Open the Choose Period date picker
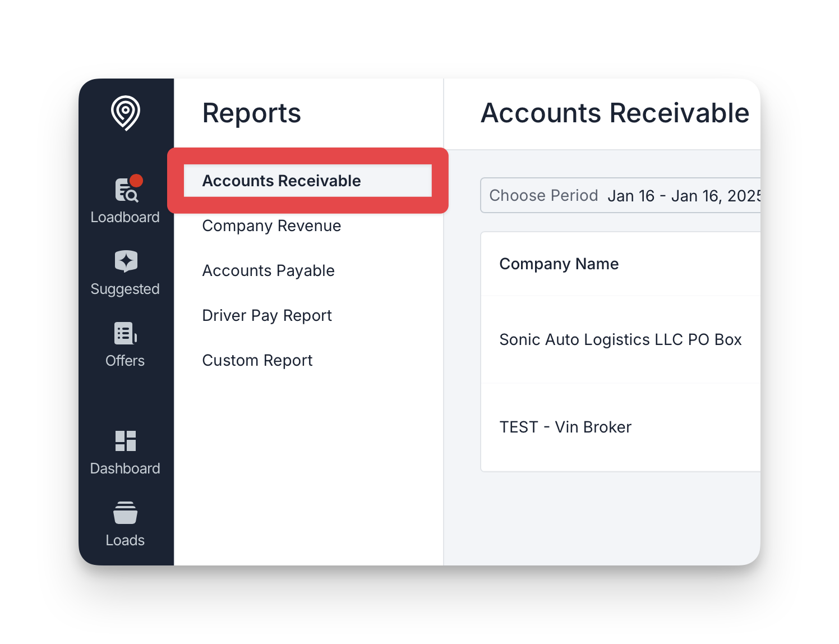This screenshot has width=839, height=644. 620,195
